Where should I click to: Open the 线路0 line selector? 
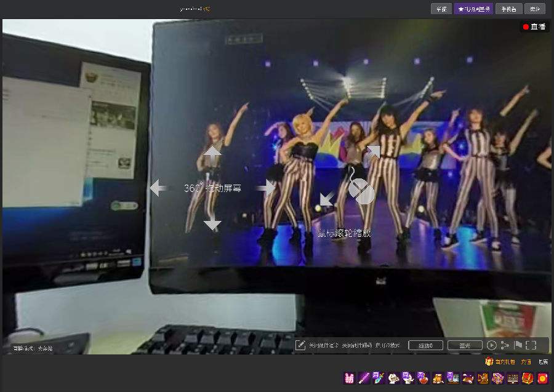pyautogui.click(x=426, y=345)
